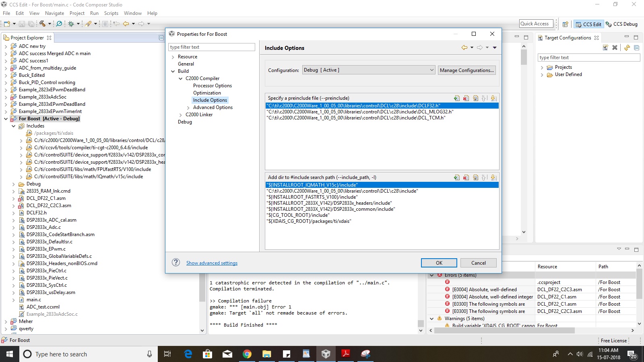Collapse the For Boost project node
Image resolution: width=644 pixels, height=362 pixels.
pos(6,119)
